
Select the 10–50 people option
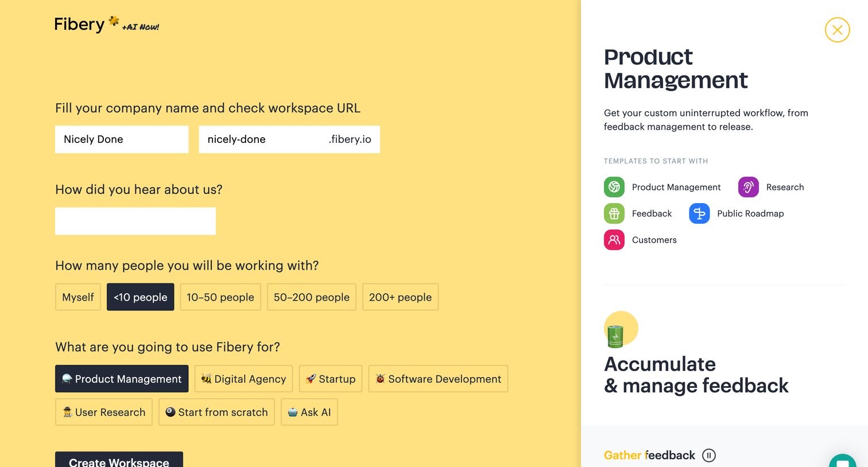(220, 297)
